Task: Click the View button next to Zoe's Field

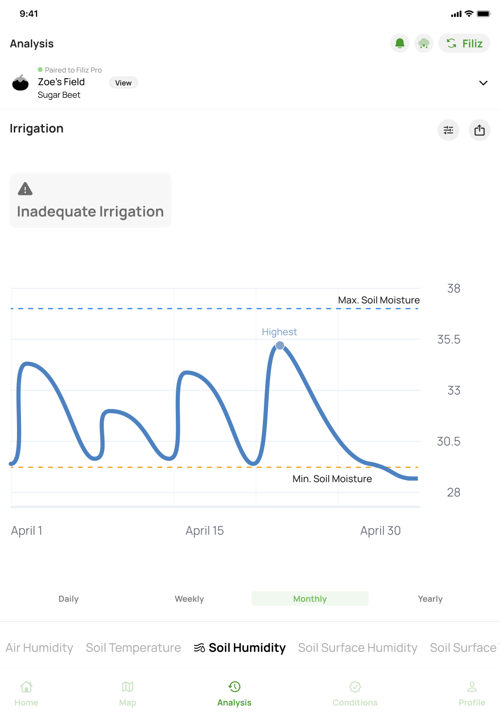Action: (123, 83)
